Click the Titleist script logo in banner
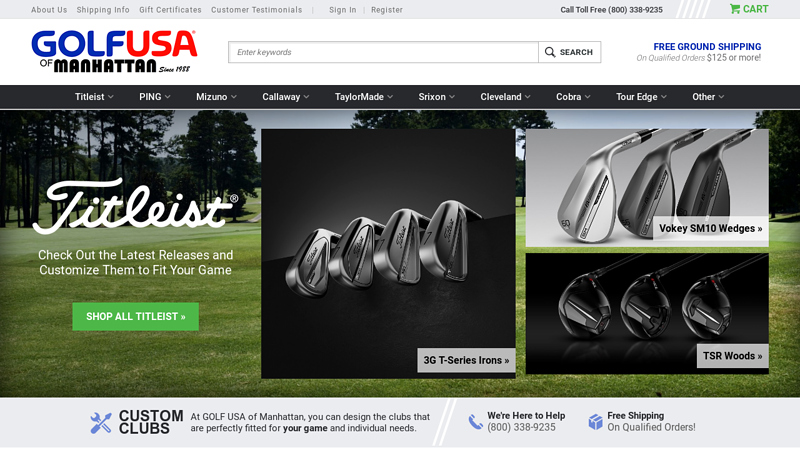800x450 pixels. click(x=135, y=206)
